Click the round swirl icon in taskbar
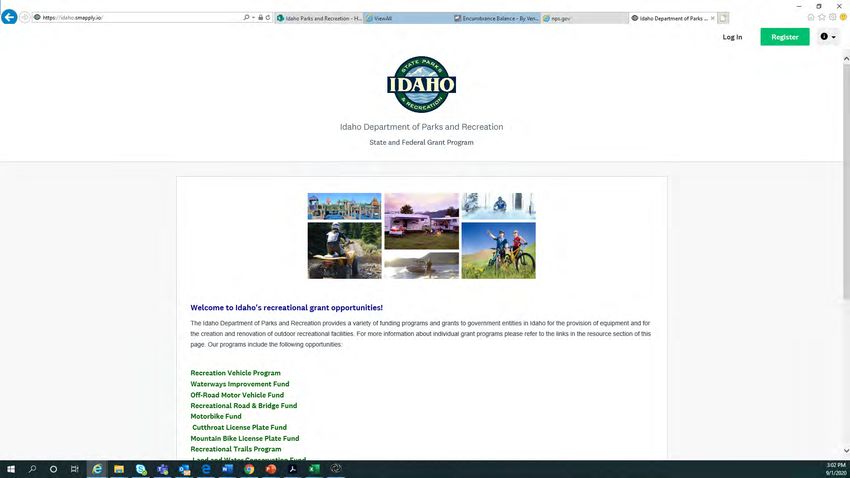The width and height of the screenshot is (850, 478). (336, 469)
